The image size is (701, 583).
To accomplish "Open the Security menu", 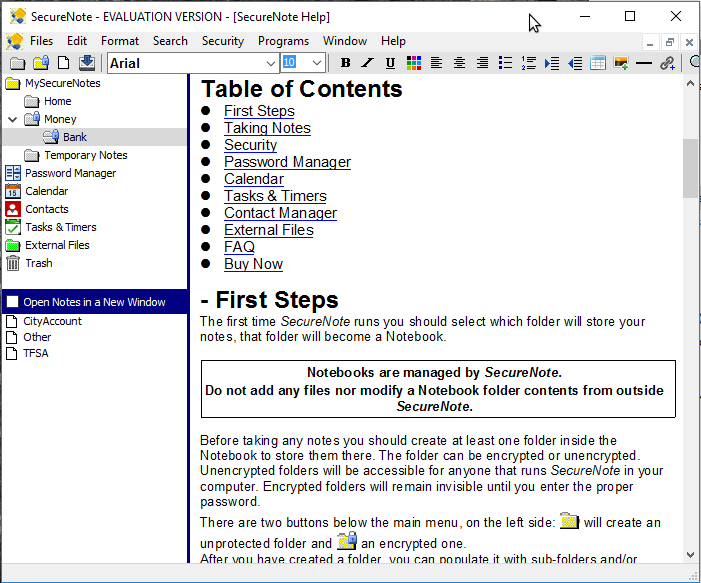I will click(x=223, y=41).
